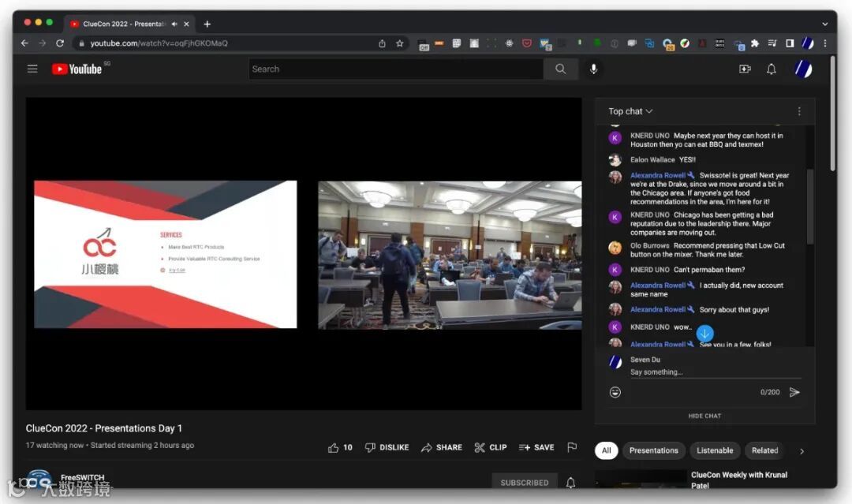Click KNERD UNO name in 'wow' message

pos(649,327)
